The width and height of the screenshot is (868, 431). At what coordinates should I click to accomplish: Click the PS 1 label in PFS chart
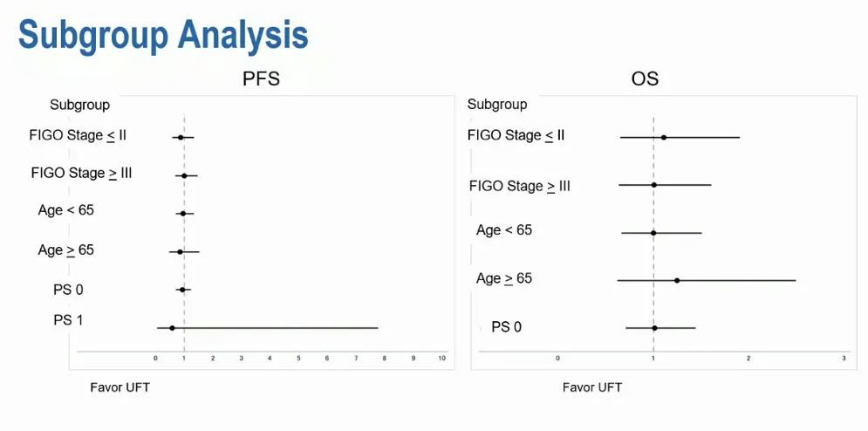(x=68, y=321)
